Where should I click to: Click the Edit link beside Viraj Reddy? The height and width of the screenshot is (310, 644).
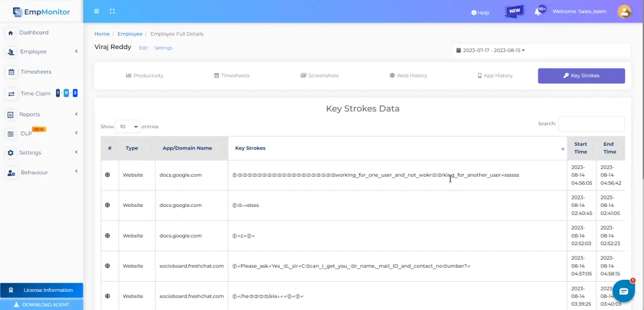point(143,48)
